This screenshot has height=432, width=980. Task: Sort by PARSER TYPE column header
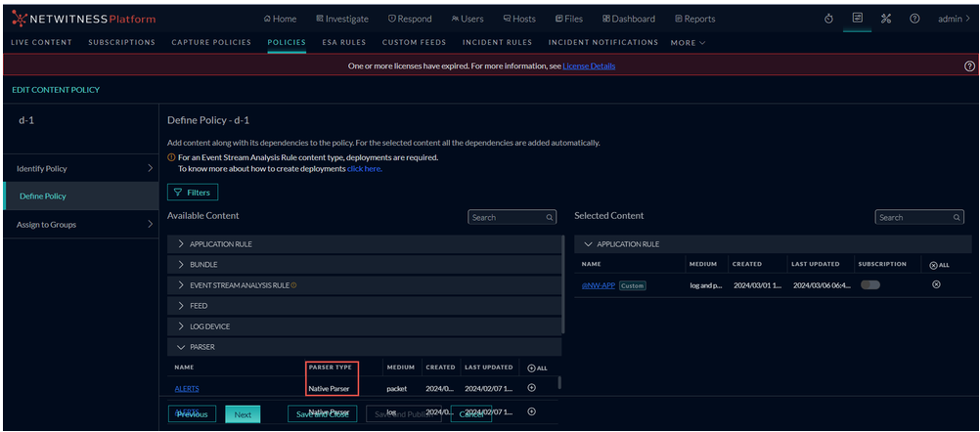tap(330, 367)
